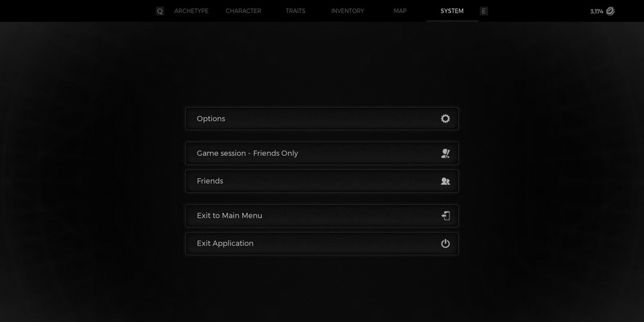Choose the Exit Application label

click(225, 243)
